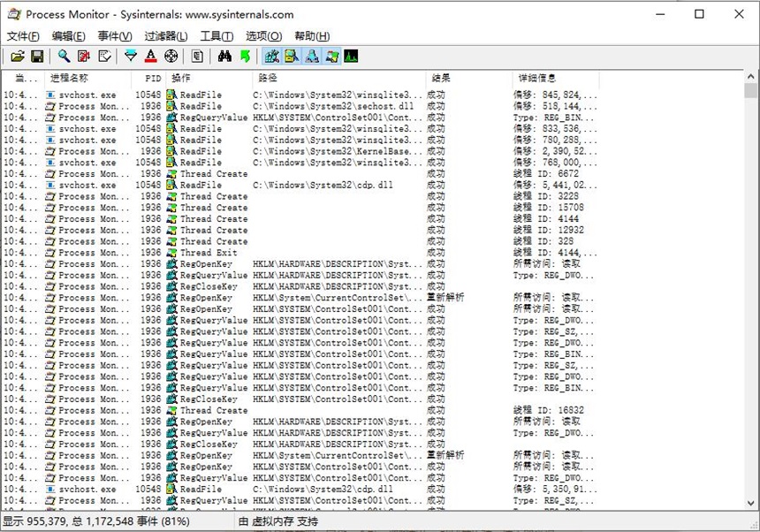The image size is (760, 532).
Task: Click the detail cell 偏移: 518,144
Action: pyautogui.click(x=554, y=106)
